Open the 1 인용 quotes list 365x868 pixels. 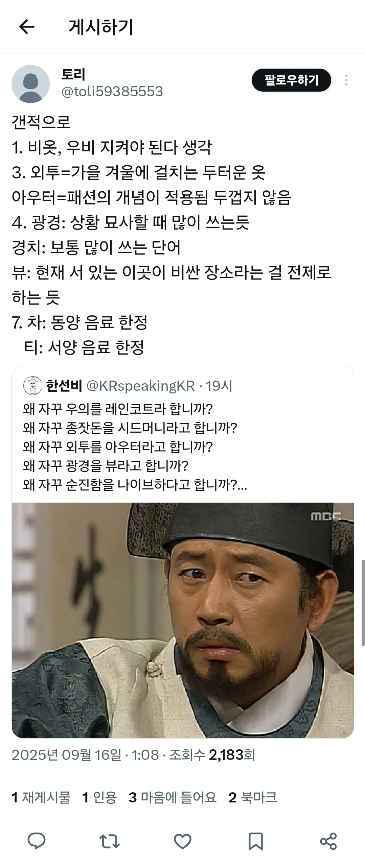(99, 797)
